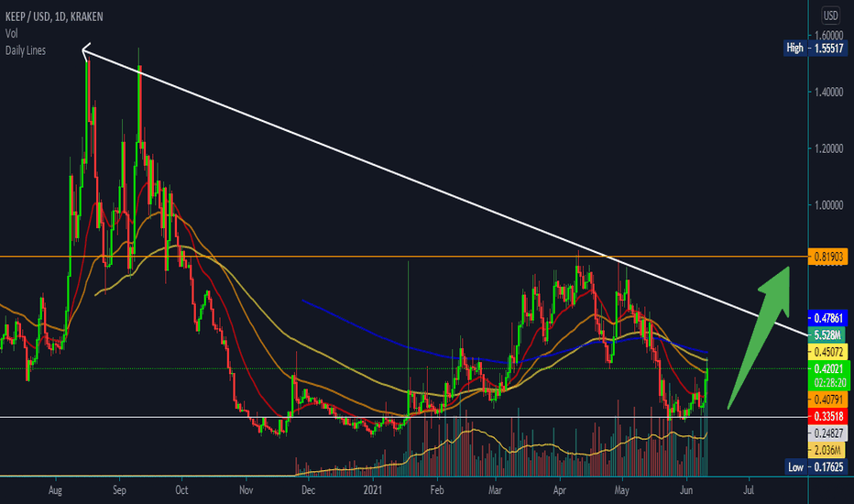Select the Daily Lines indicator label
This screenshot has height=504, width=854.
pyautogui.click(x=26, y=50)
